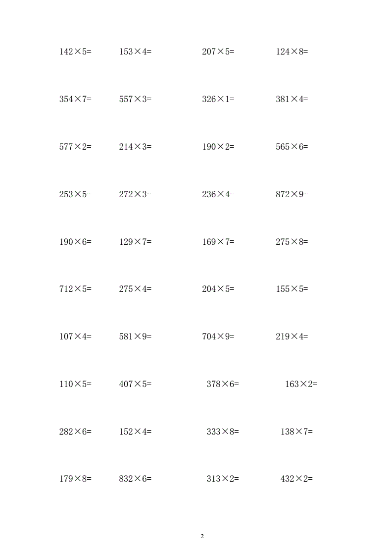The image size is (392, 555).
Task: Select the 163×2= multiplication
Action: 301,384
